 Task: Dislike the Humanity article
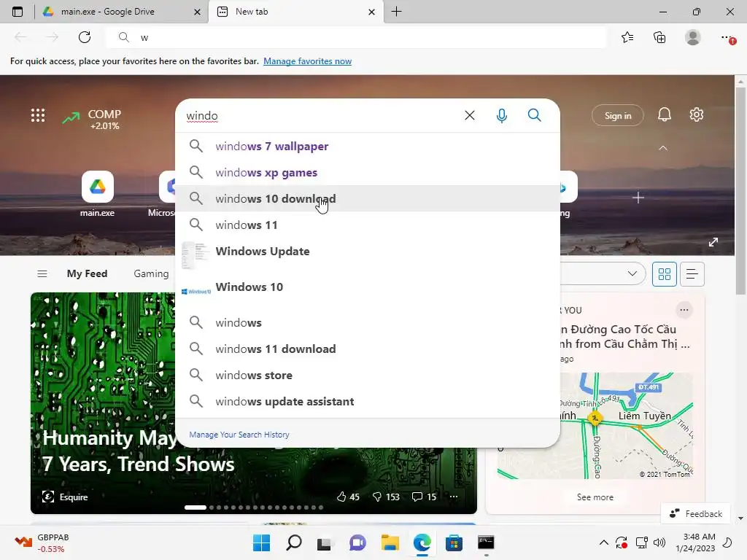(385, 497)
